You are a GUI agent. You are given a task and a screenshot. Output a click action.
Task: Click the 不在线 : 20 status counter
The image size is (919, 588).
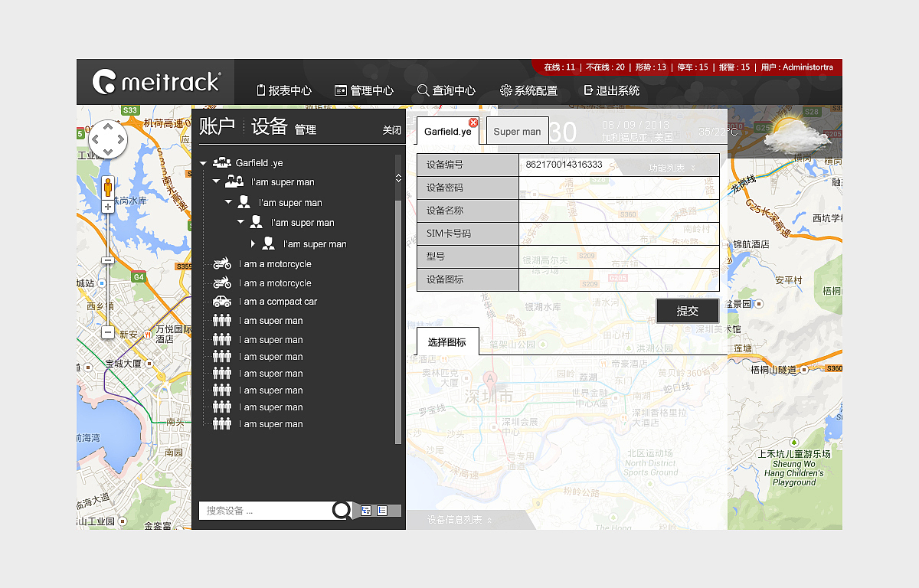[x=604, y=67]
